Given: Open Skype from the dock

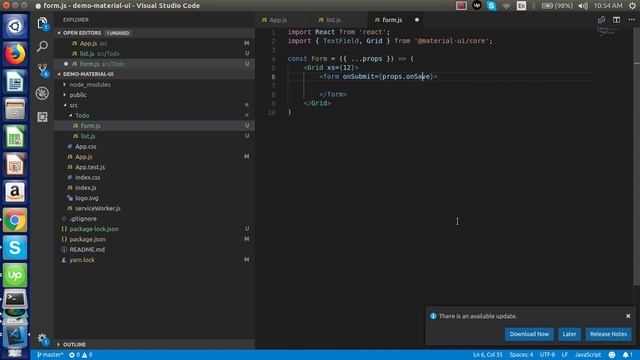Looking at the screenshot, I should click(15, 248).
